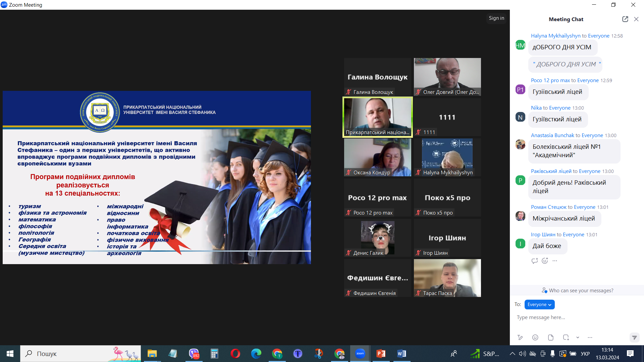Open more chat toolbar options ellipsis
This screenshot has height=362, width=644.
pos(590,338)
